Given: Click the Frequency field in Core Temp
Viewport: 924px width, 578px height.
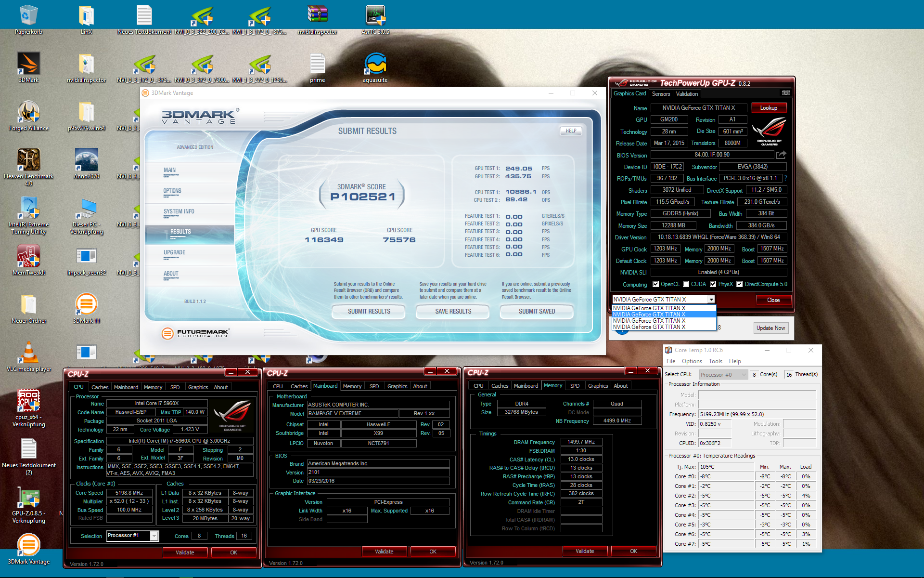Looking at the screenshot, I should click(x=757, y=414).
